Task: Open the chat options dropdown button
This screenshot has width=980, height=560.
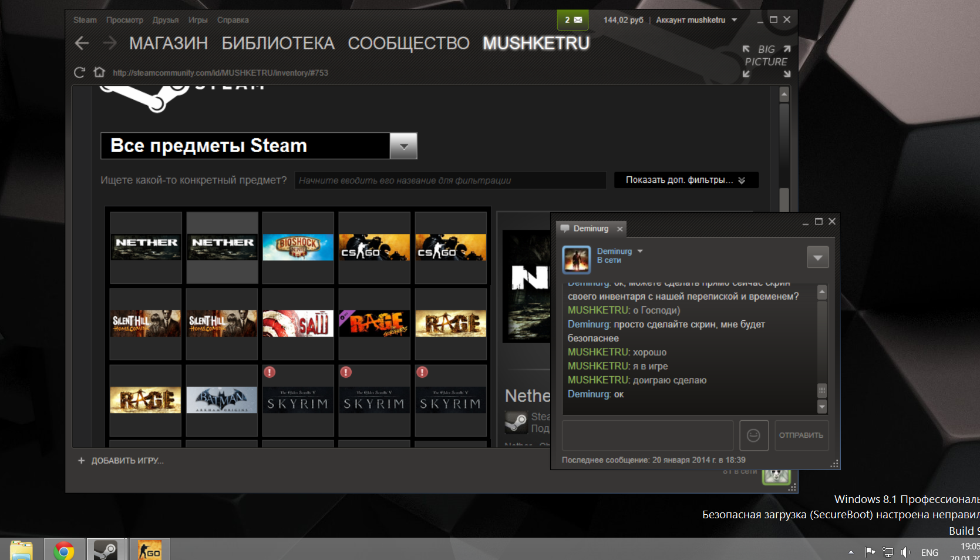Action: tap(818, 257)
